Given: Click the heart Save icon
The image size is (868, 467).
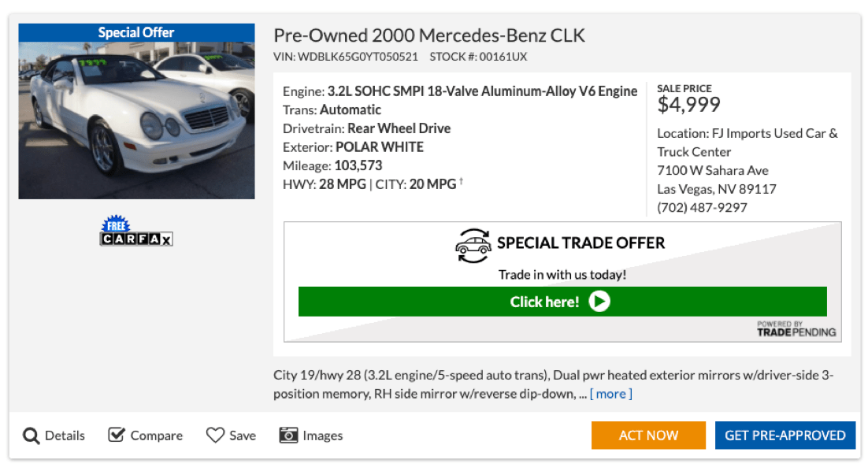Looking at the screenshot, I should (215, 435).
